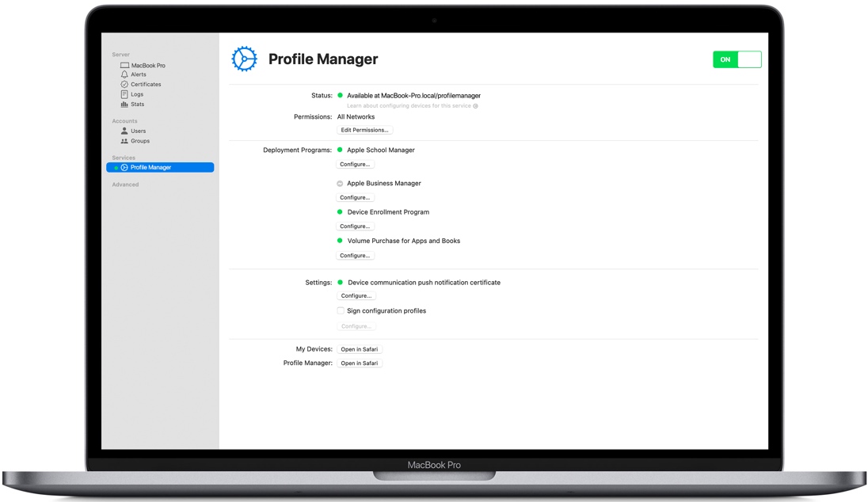
Task: Click the green dot next to Status
Action: click(x=340, y=95)
